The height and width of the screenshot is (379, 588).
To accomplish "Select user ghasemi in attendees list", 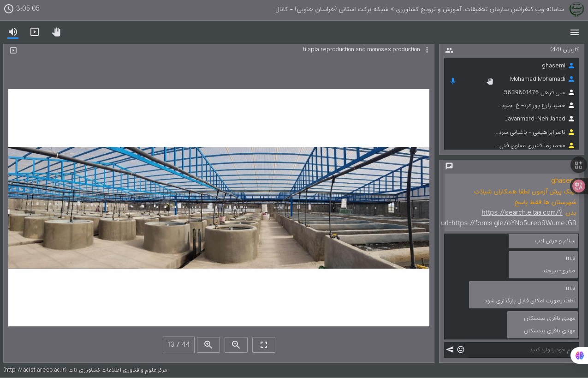I will tap(553, 66).
